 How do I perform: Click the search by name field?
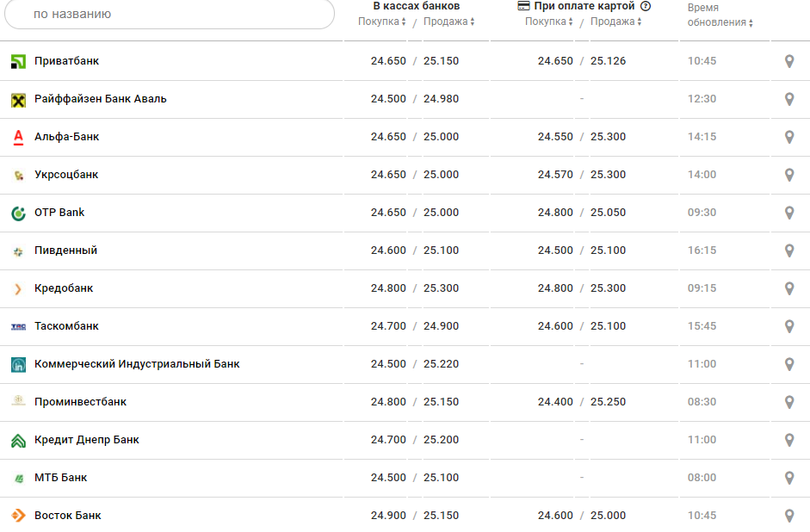coord(170,15)
